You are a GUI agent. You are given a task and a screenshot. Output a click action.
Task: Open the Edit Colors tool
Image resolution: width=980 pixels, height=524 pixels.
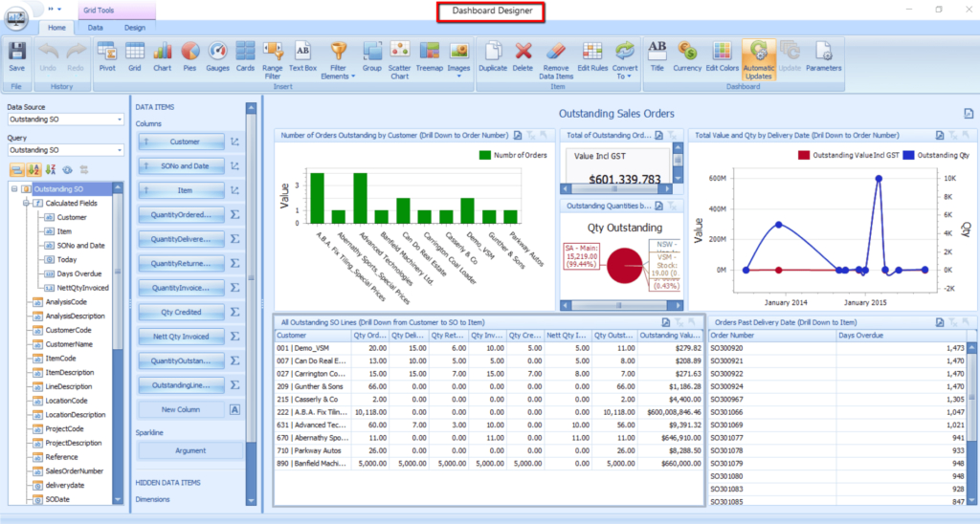pos(723,55)
